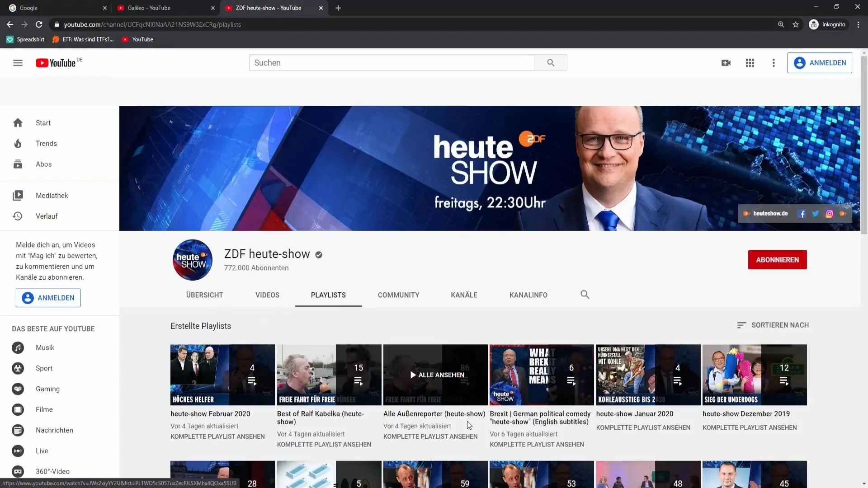
Task: Switch to the Kanalinfo tab
Action: 528,295
